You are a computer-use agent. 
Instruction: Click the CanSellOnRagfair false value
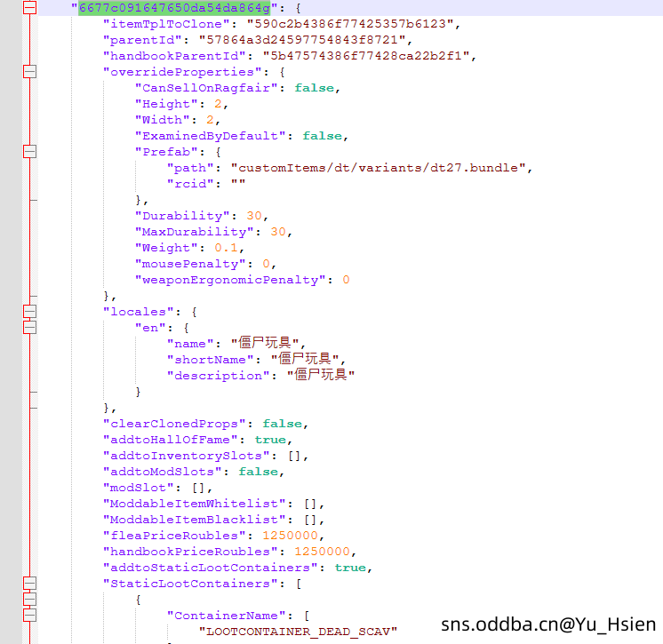316,88
